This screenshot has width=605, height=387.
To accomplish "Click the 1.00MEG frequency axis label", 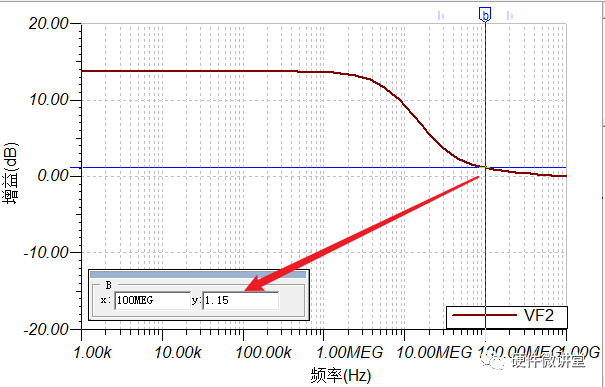I will 350,352.
